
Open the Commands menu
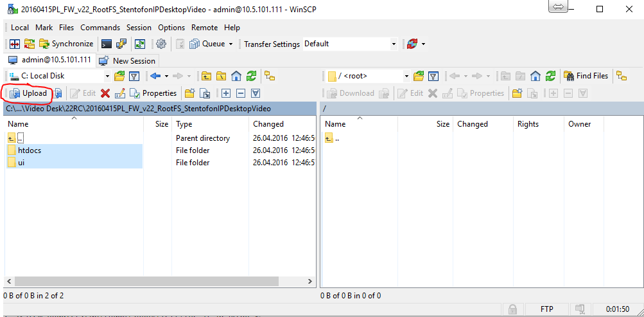point(100,28)
